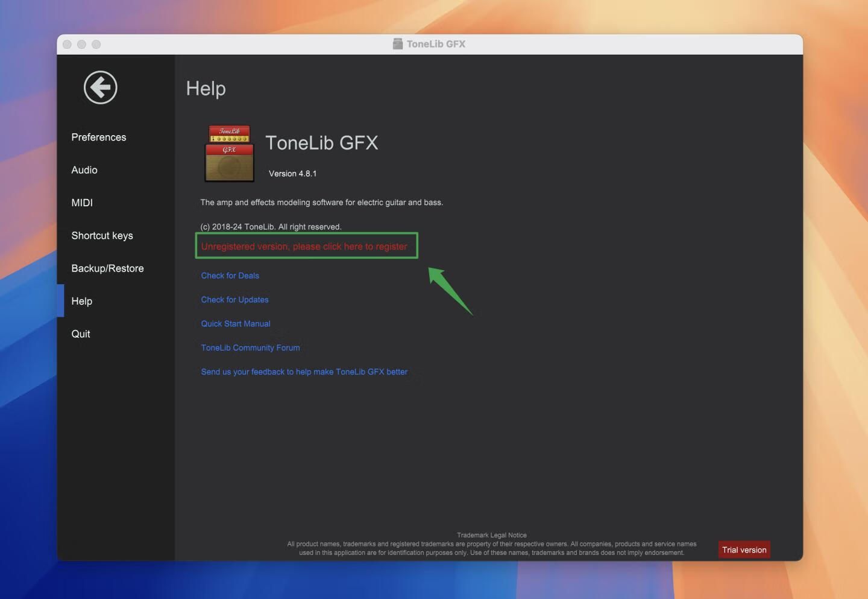The image size is (868, 599).
Task: Open Preferences section in sidebar
Action: pyautogui.click(x=99, y=137)
